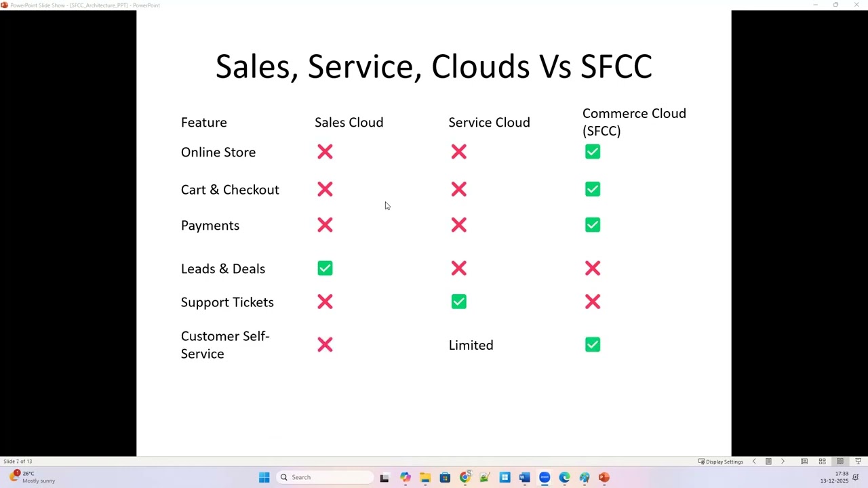Go to the previous slide arrow in status bar

point(754,462)
